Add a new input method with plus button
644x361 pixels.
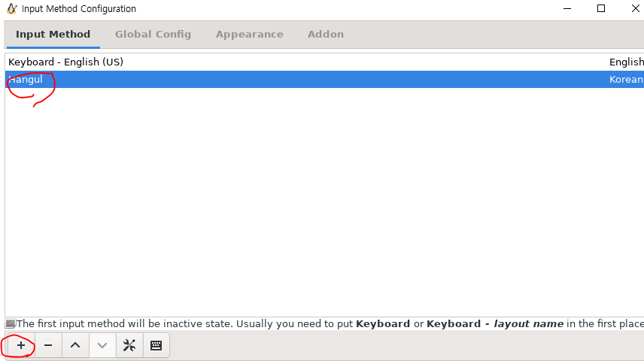pos(21,345)
